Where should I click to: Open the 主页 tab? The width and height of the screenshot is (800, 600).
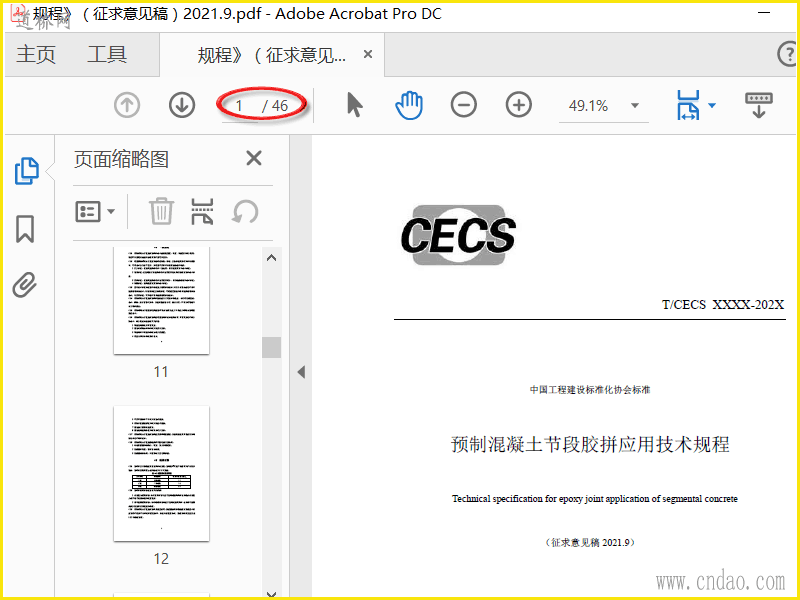pyautogui.click(x=36, y=55)
